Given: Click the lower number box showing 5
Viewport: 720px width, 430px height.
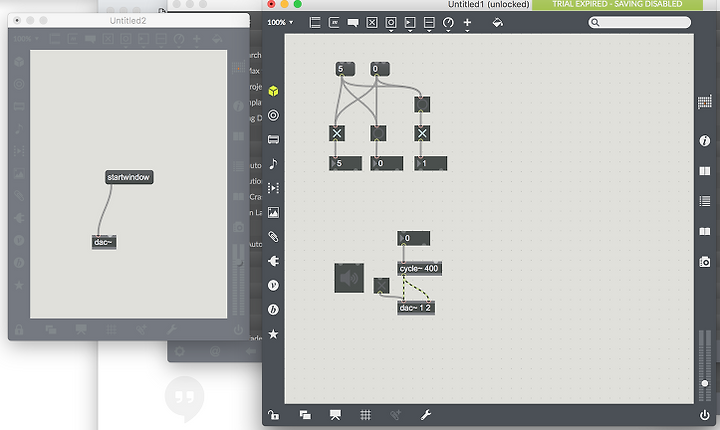Looking at the screenshot, I should (x=345, y=163).
